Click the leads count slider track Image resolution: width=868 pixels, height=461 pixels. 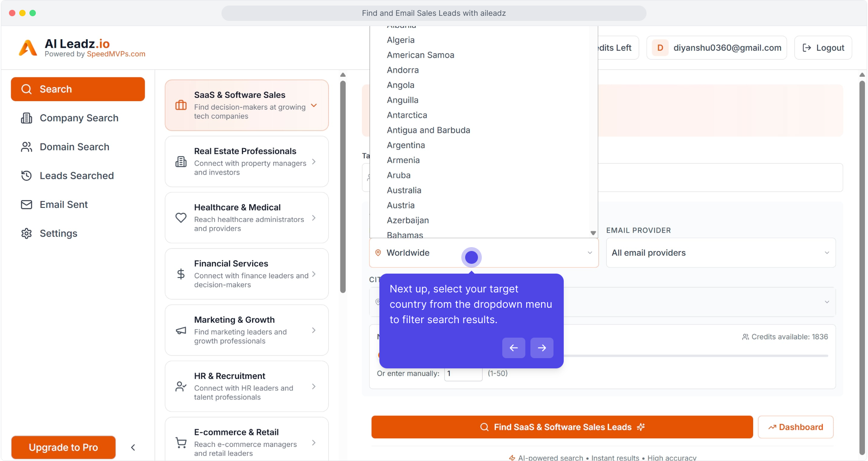point(696,356)
